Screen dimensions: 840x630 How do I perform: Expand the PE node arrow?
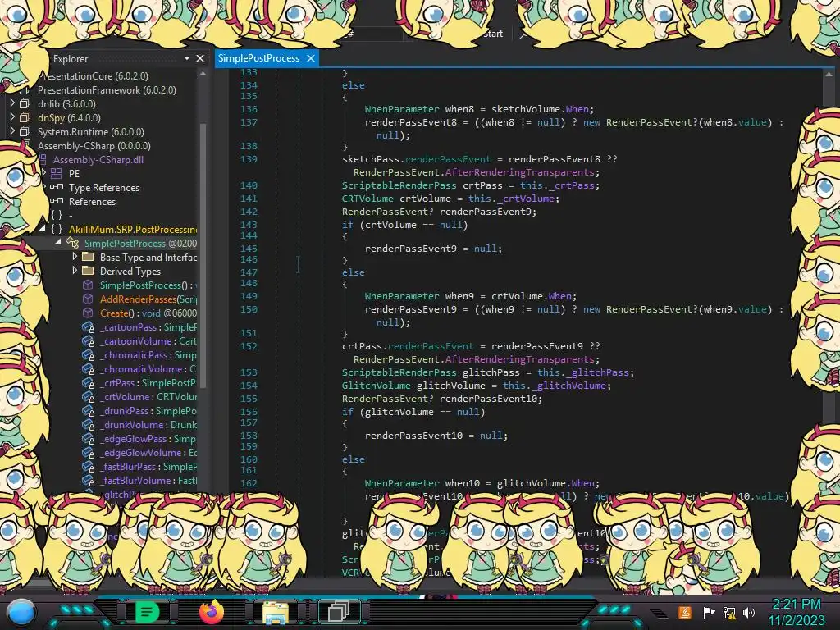tap(44, 172)
